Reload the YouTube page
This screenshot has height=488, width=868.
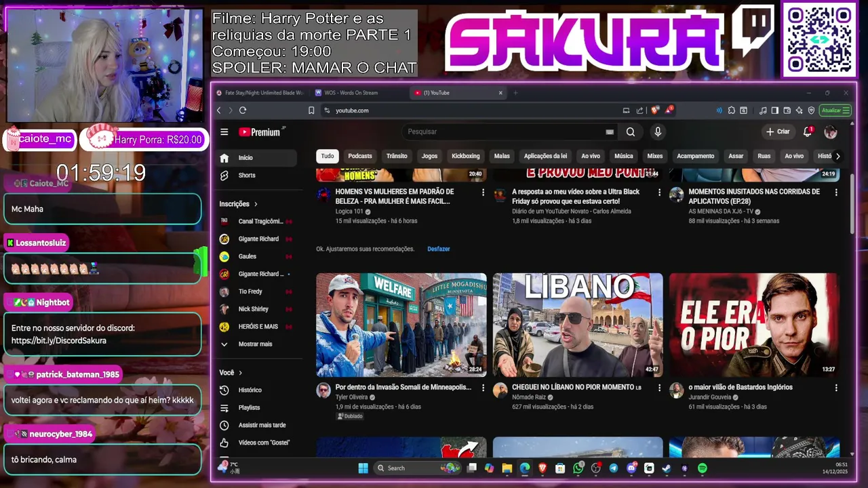243,110
